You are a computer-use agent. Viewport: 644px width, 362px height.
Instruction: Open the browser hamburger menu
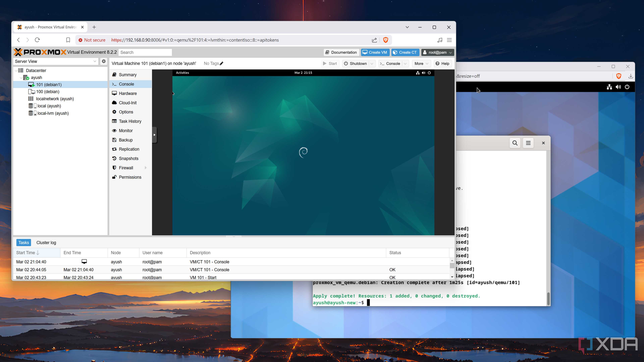click(x=449, y=40)
